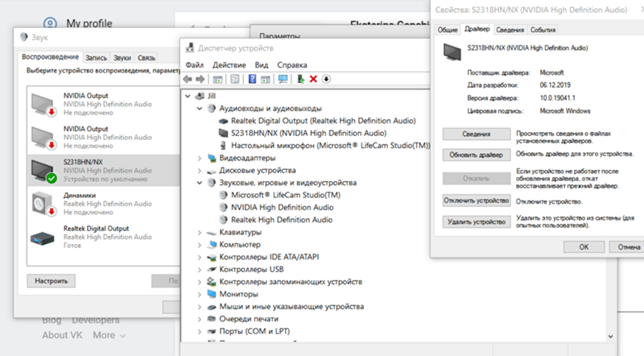The image size is (644, 356).
Task: Click the Realtek High Definition Audio tree icon
Action: [224, 220]
